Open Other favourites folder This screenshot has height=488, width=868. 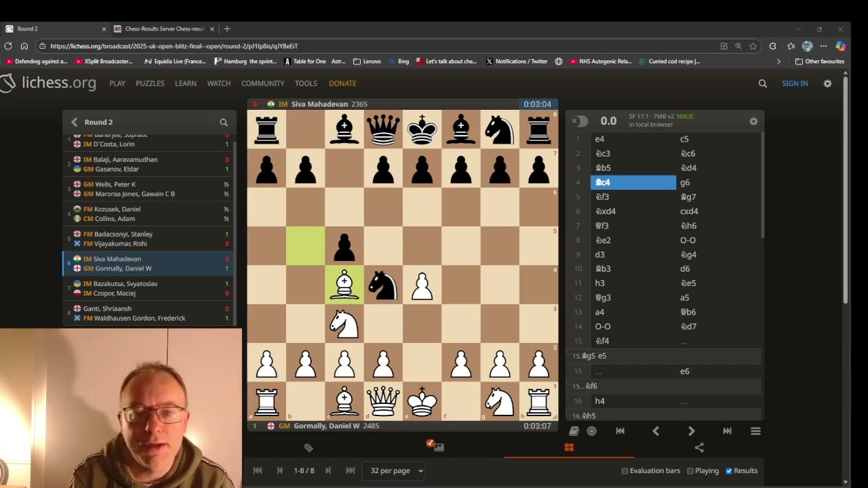click(819, 61)
